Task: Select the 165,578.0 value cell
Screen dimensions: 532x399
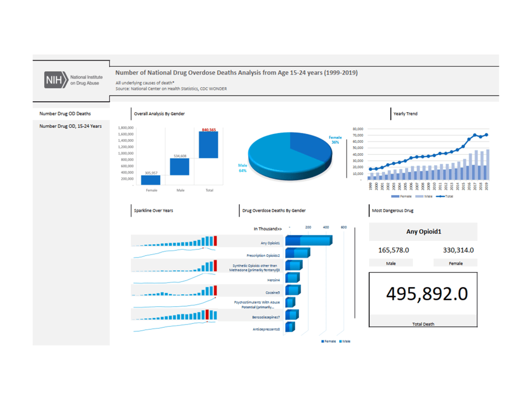Action: click(x=394, y=251)
